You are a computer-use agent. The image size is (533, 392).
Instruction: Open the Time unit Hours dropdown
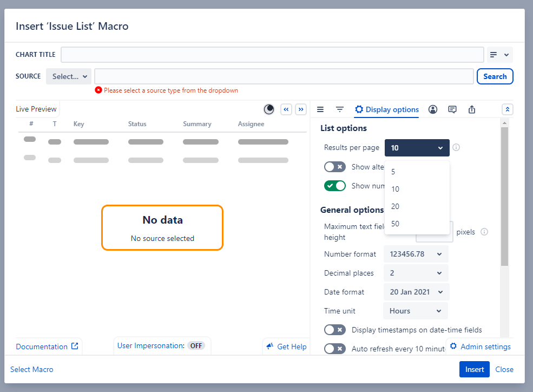click(416, 311)
